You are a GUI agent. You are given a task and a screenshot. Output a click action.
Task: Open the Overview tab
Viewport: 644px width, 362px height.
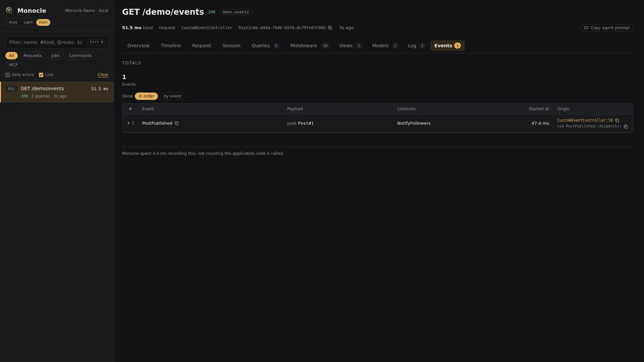pyautogui.click(x=139, y=46)
